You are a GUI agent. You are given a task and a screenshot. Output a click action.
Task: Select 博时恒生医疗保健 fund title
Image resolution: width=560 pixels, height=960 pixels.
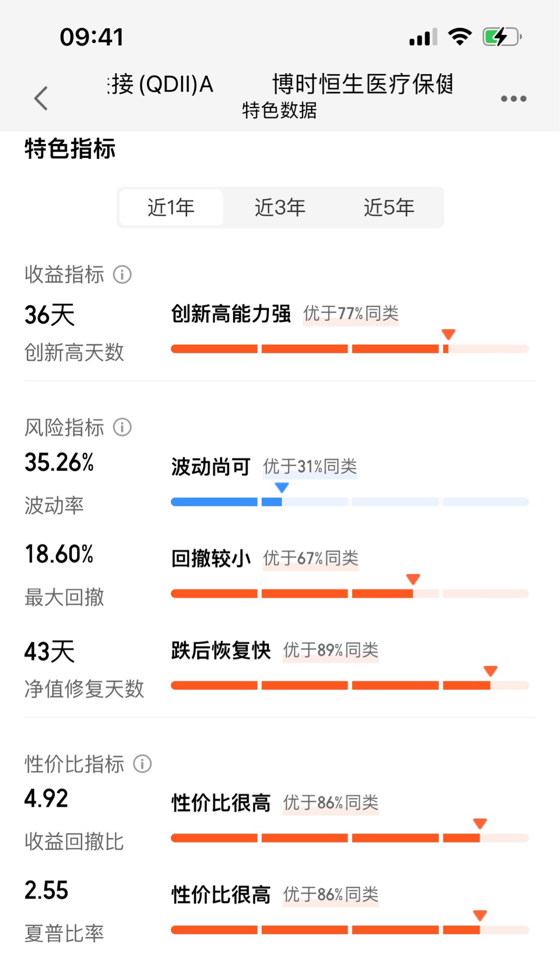[x=363, y=84]
